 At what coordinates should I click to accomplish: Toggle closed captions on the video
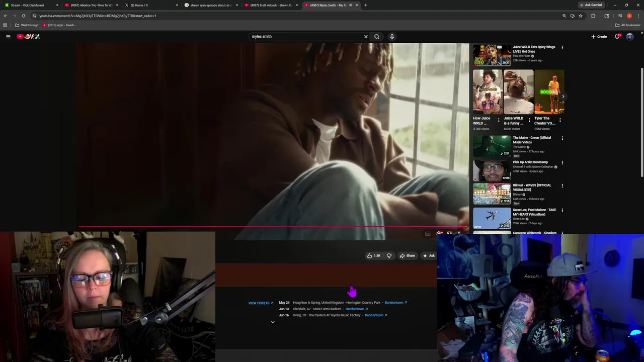coord(428,234)
